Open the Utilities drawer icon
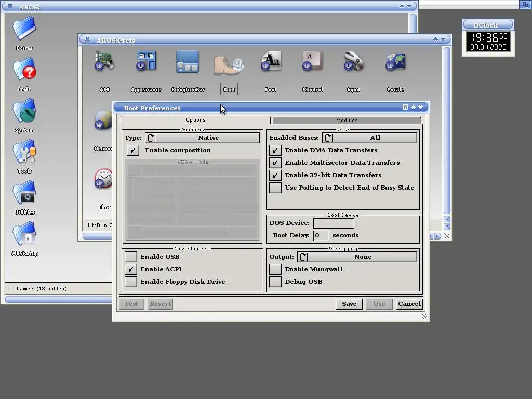 (x=24, y=193)
